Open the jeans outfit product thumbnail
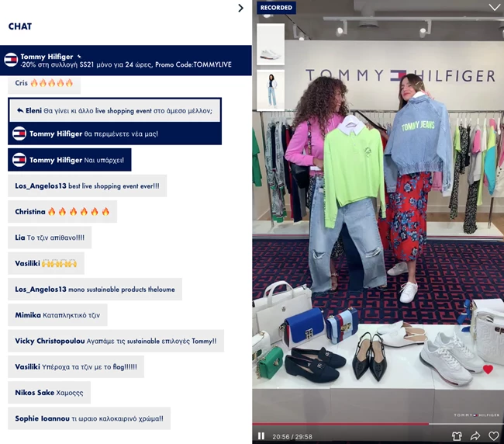 pyautogui.click(x=271, y=90)
